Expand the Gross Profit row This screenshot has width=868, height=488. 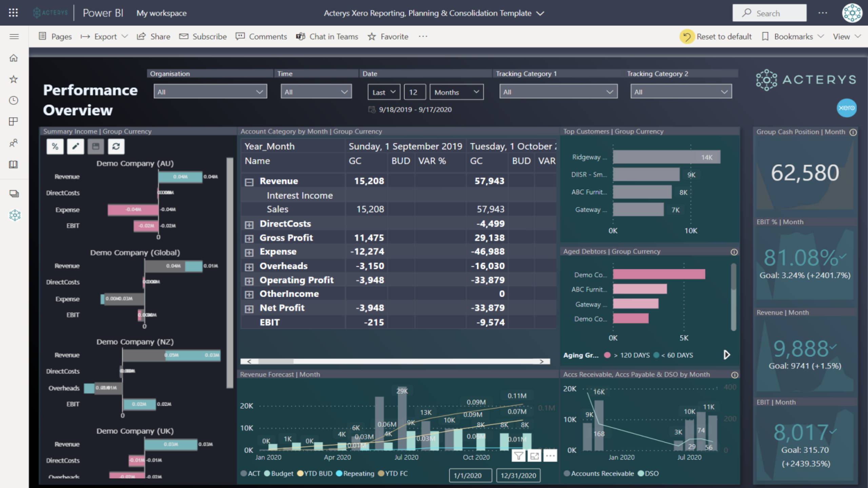click(249, 239)
